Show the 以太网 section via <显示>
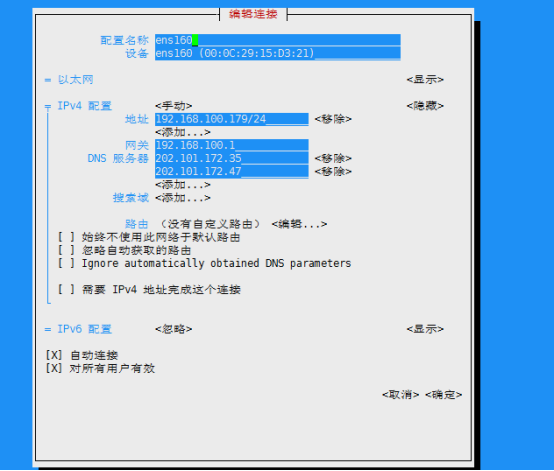 tap(425, 80)
